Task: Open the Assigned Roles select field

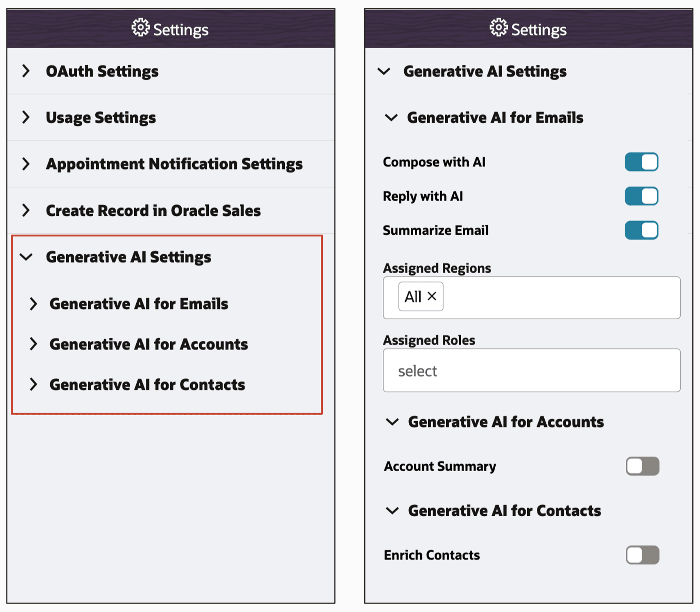Action: pyautogui.click(x=531, y=371)
